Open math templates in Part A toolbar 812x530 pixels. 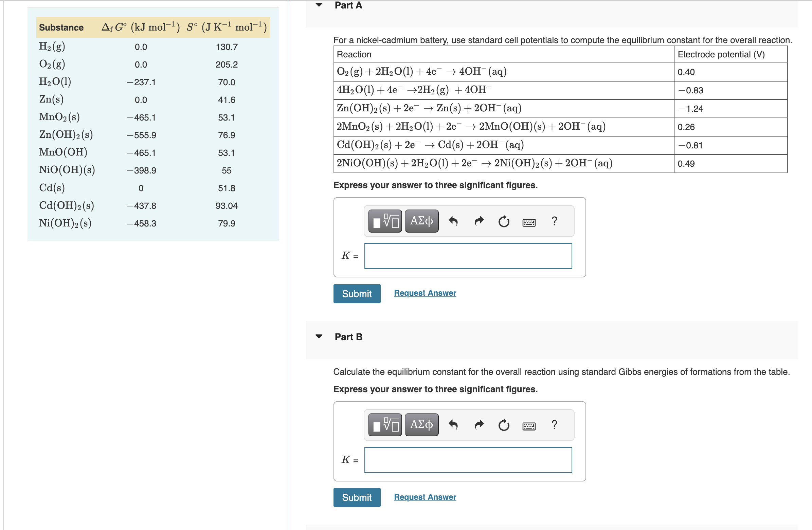tap(385, 221)
